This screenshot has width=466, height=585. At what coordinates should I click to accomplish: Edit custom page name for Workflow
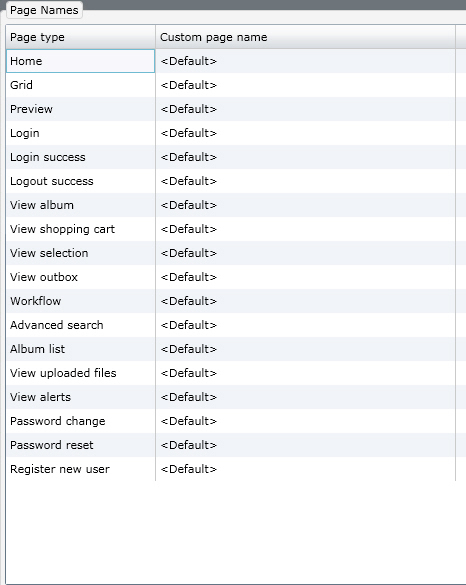point(305,301)
